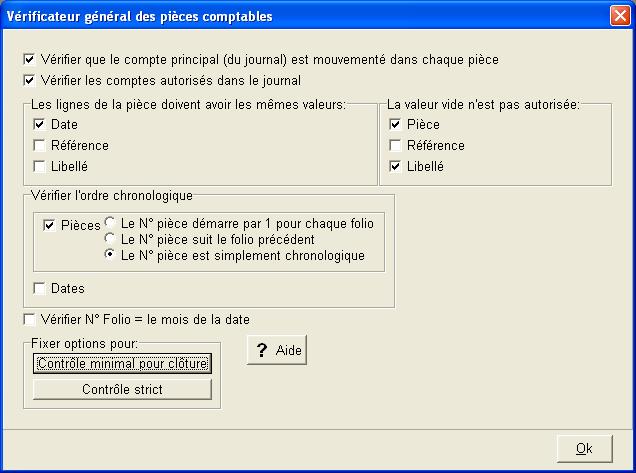
Task: Select 'N° pièce suit le folio précédent' option
Action: coord(111,239)
